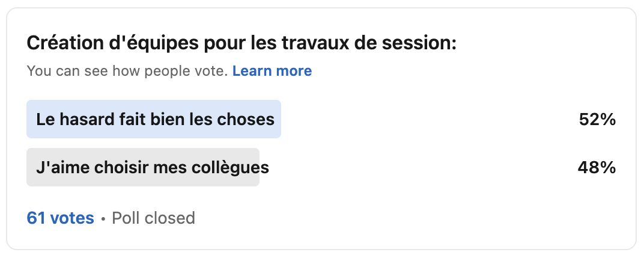This screenshot has width=644, height=255.
Task: Click the 48% percentage value
Action: click(x=597, y=167)
